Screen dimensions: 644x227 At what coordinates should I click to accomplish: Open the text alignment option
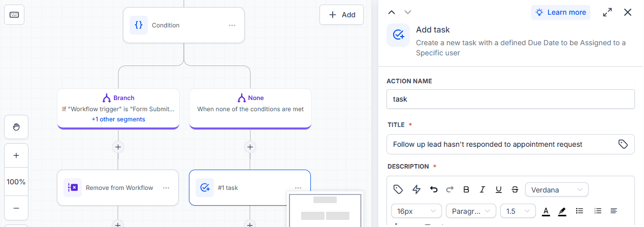click(614, 211)
